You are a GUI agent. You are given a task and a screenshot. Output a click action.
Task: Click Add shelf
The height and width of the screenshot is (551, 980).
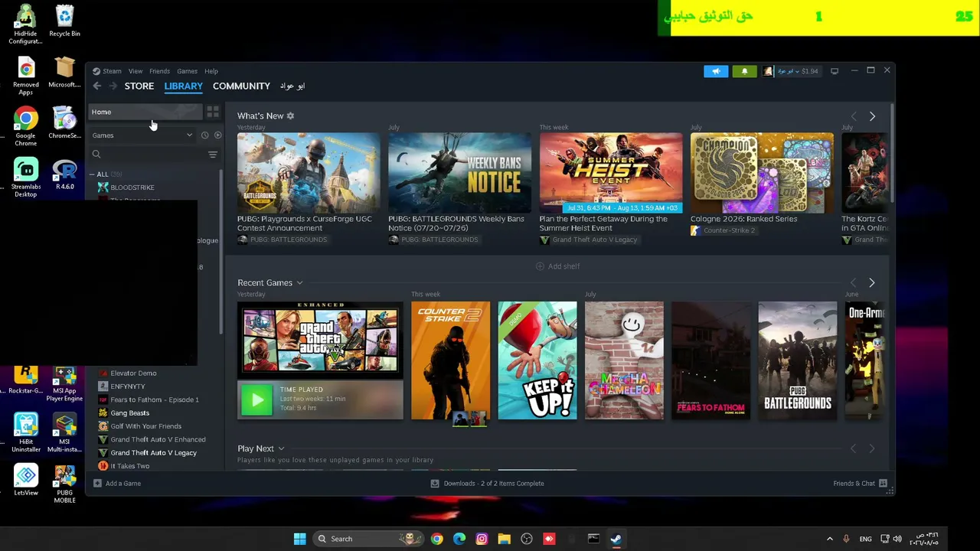557,266
